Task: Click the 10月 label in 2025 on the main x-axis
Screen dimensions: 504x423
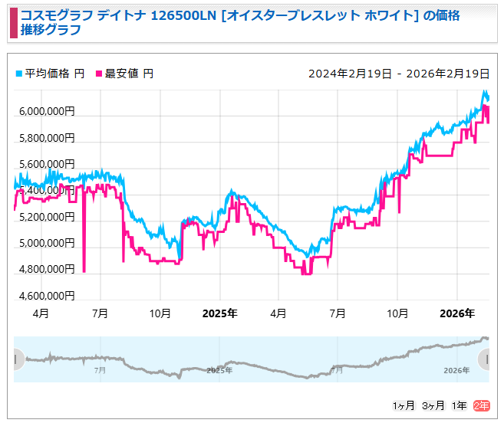Action: click(397, 313)
